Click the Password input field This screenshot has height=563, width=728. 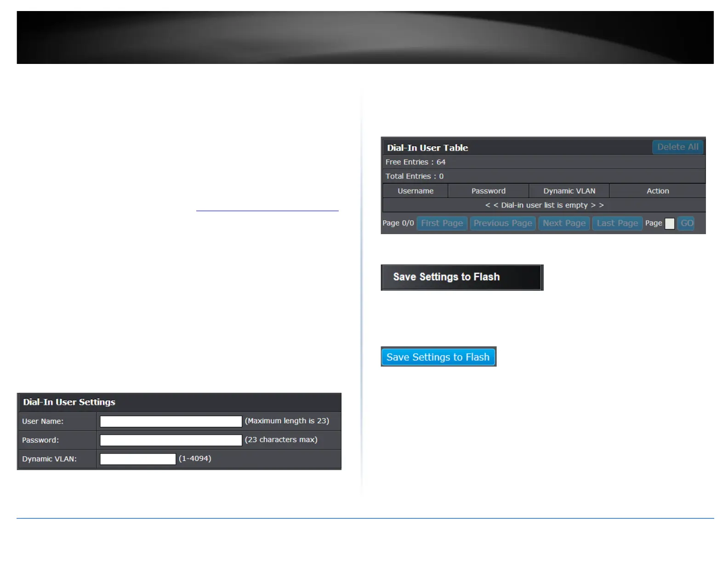click(x=171, y=440)
